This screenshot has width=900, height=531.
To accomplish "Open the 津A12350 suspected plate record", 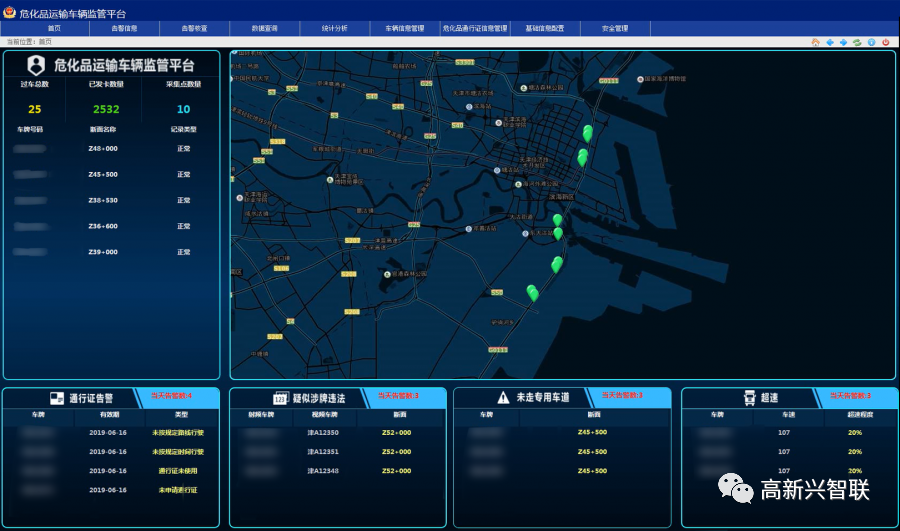I will click(326, 433).
